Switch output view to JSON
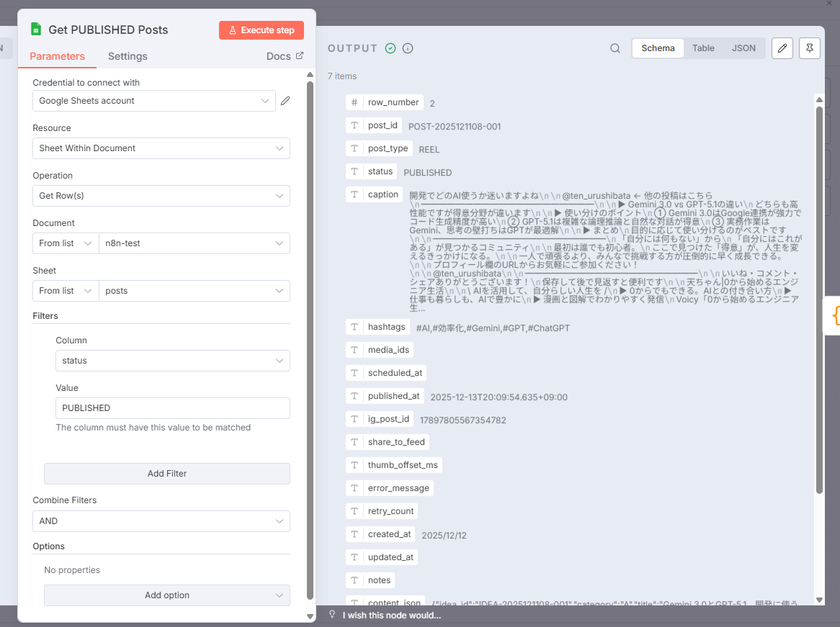This screenshot has height=627, width=840. [743, 48]
